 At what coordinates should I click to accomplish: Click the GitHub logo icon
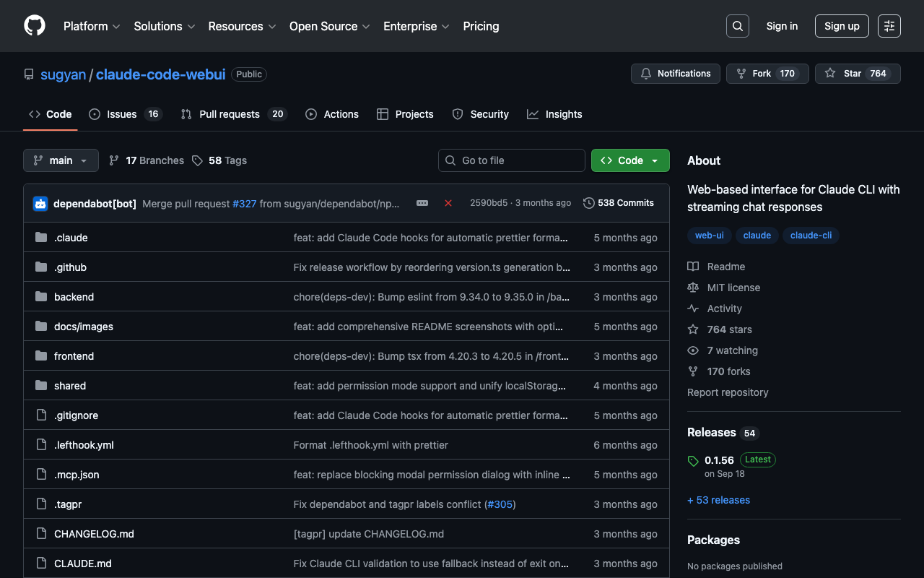(x=35, y=26)
